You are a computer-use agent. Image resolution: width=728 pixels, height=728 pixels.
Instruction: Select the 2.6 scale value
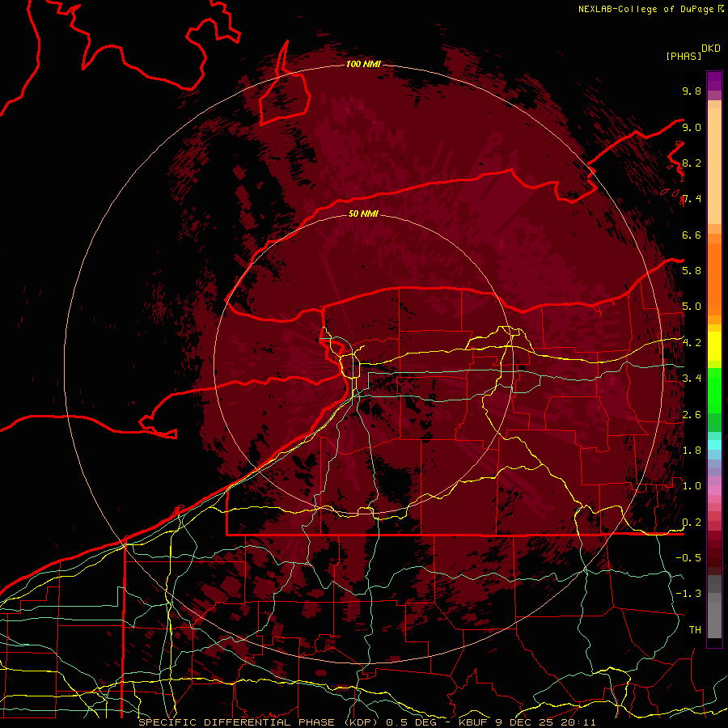coord(692,414)
